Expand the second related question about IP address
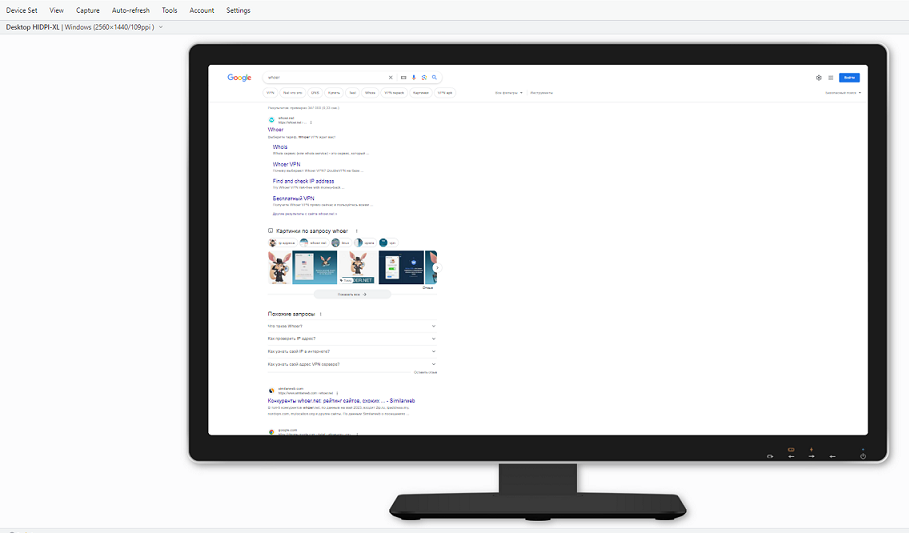This screenshot has height=533, width=909. (x=434, y=339)
